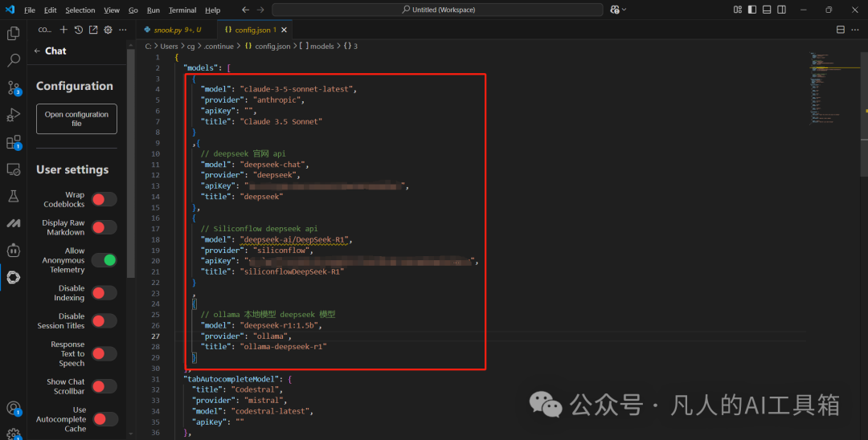Open the Run and Debug view
Viewport: 868px width, 440px height.
pyautogui.click(x=14, y=115)
